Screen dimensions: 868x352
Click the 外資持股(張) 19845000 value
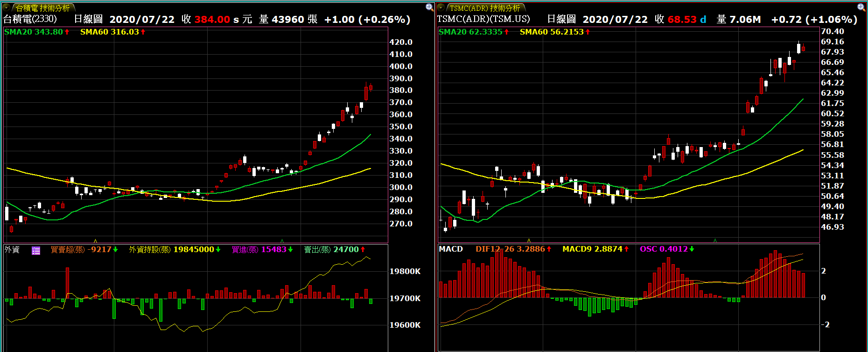(x=175, y=249)
